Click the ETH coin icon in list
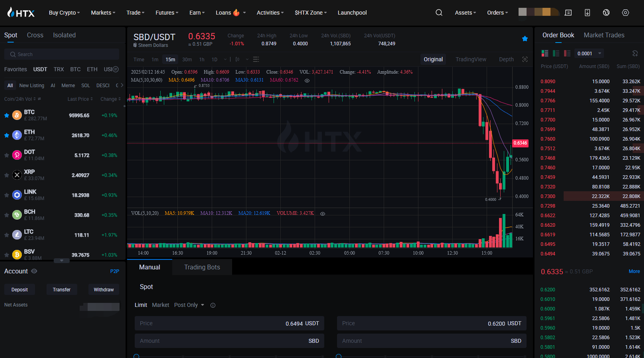Image resolution: width=644 pixels, height=358 pixels. 17,135
